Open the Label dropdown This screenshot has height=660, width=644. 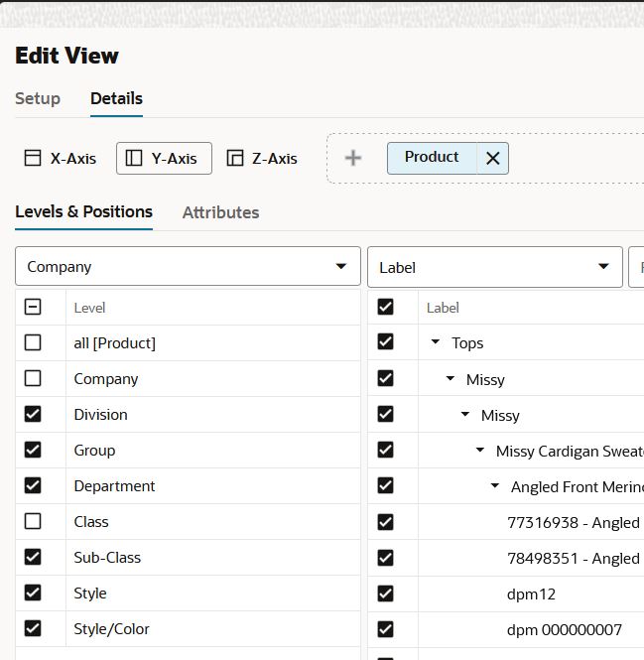(x=495, y=267)
